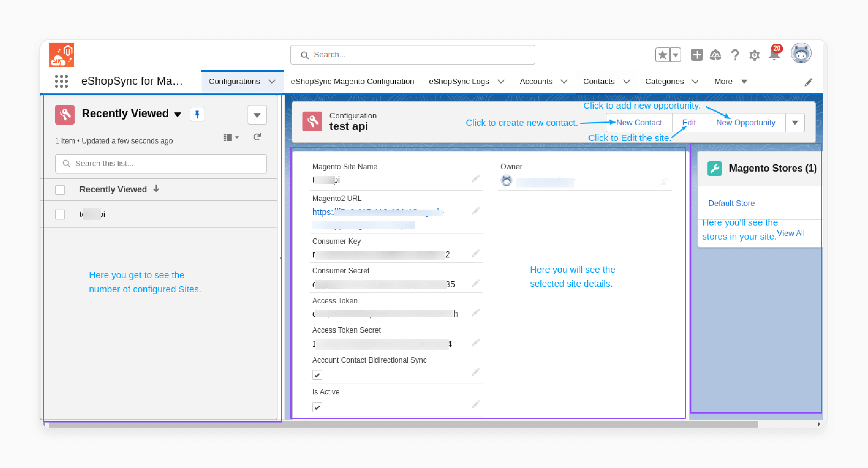
Task: Click the Configuration record header icon
Action: [312, 121]
